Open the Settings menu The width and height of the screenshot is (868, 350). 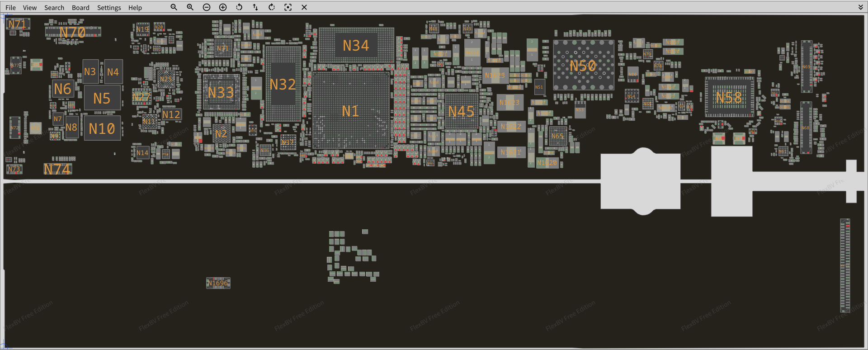click(109, 8)
